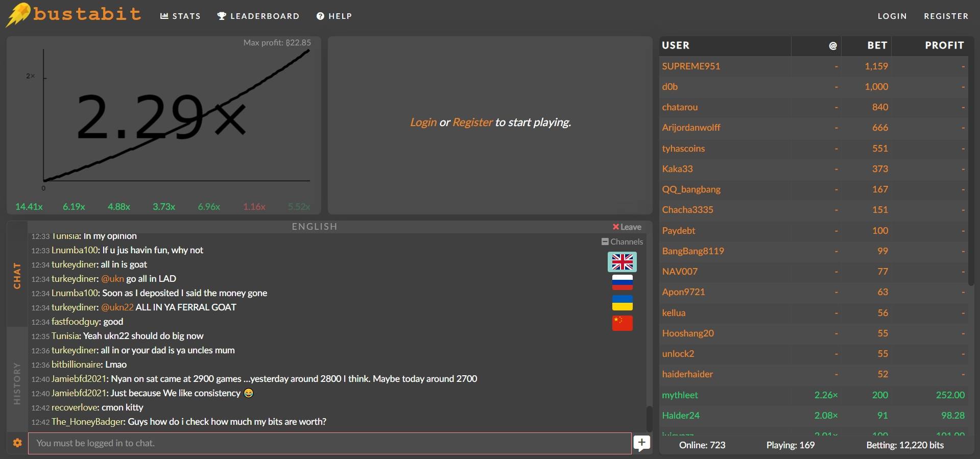
Task: Click the bustabit rocket logo
Action: tap(74, 14)
